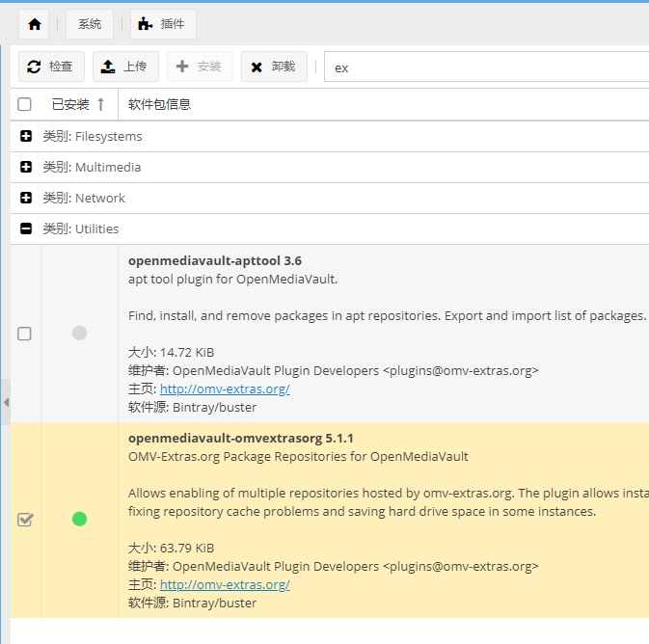Check the openmediavault-apttool row checkbox

(24, 334)
